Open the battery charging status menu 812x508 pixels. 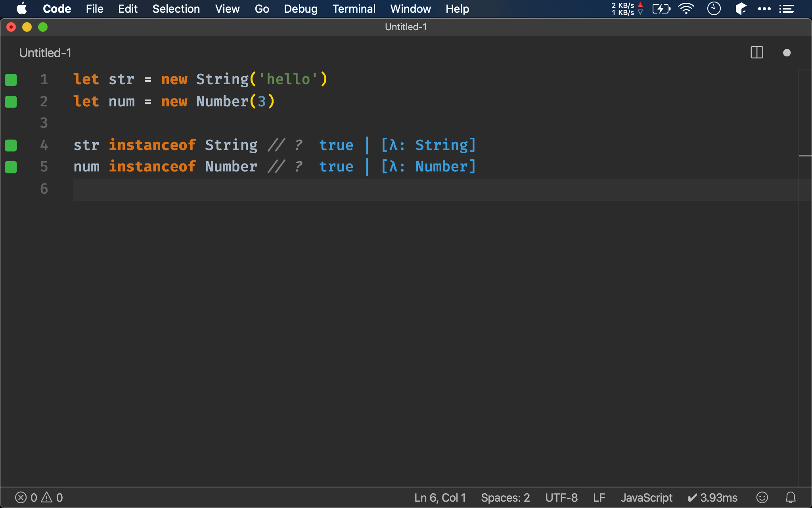(x=661, y=9)
